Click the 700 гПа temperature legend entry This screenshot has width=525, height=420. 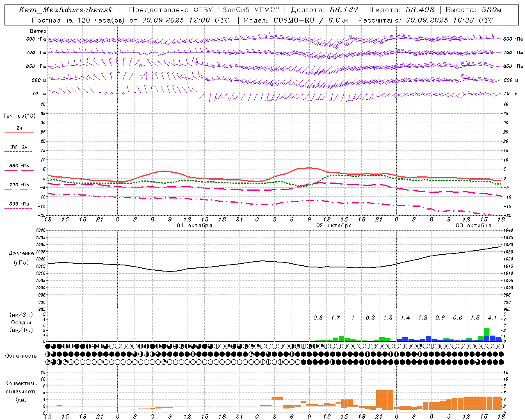[19, 185]
